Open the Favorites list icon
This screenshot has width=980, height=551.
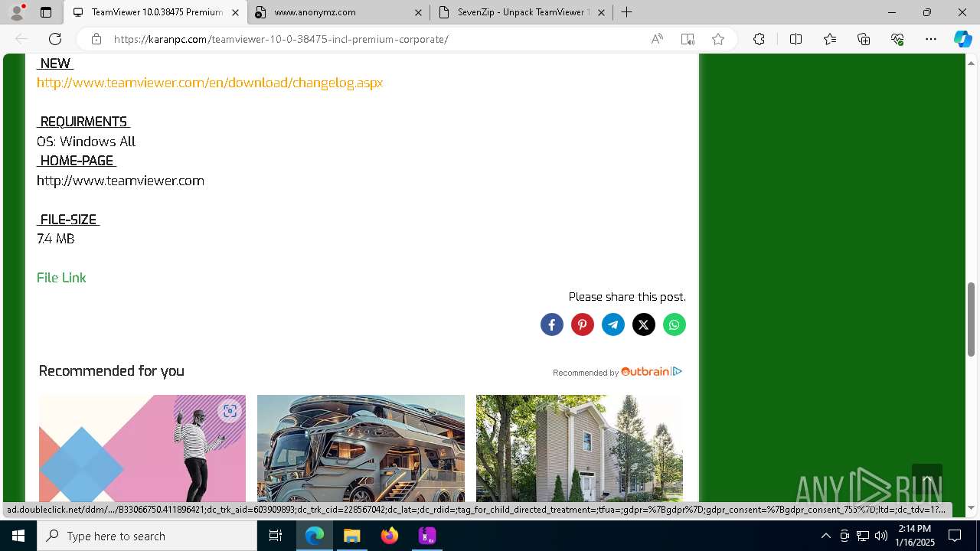830,39
